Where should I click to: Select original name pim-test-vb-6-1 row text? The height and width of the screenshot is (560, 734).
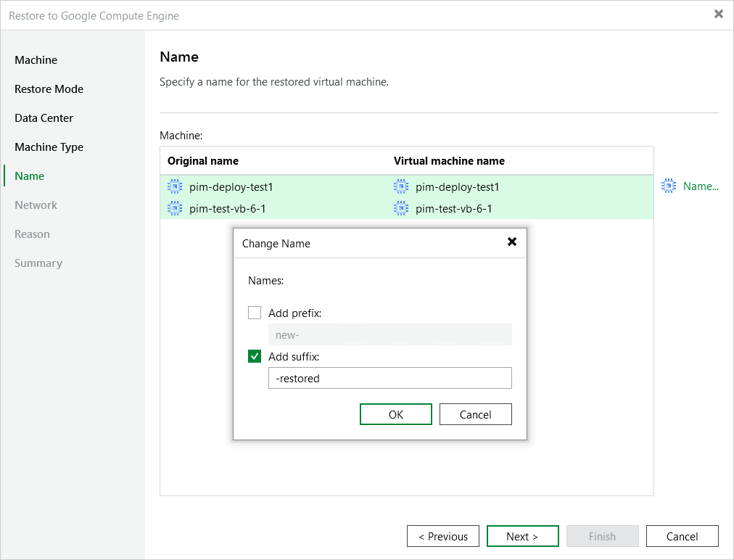coord(228,209)
